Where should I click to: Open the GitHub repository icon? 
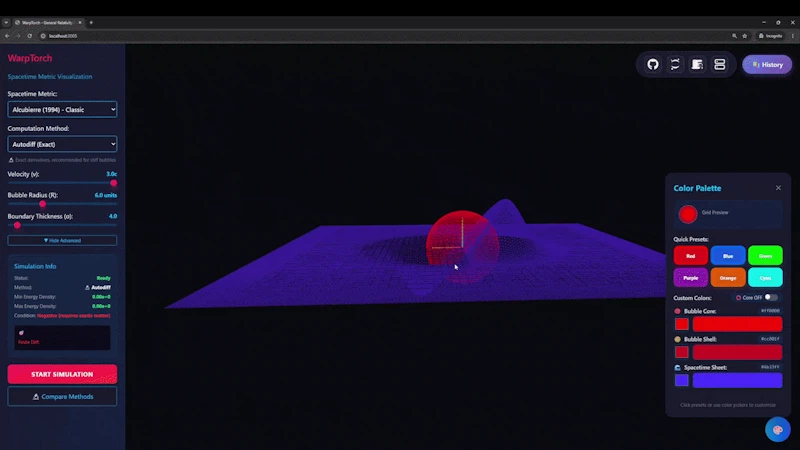tap(653, 64)
